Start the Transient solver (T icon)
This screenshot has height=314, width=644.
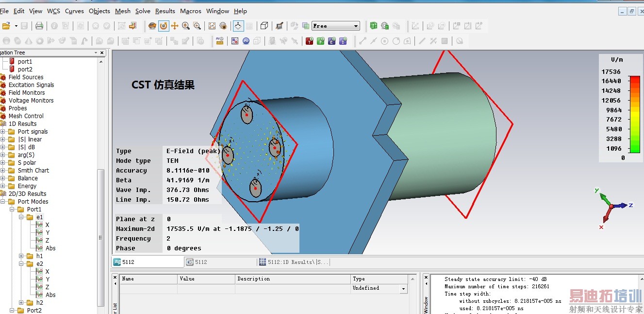pyautogui.click(x=309, y=41)
